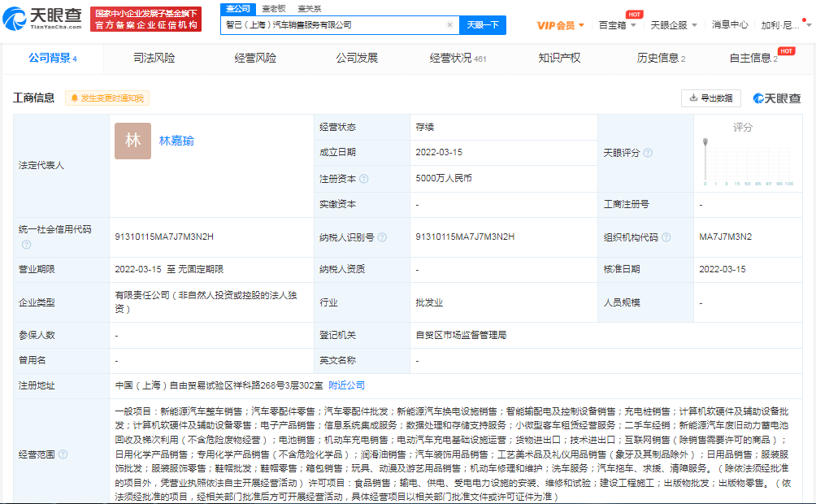Image resolution: width=816 pixels, height=504 pixels.
Task: Click the registered capital 5000万人民币
Action: (444, 178)
